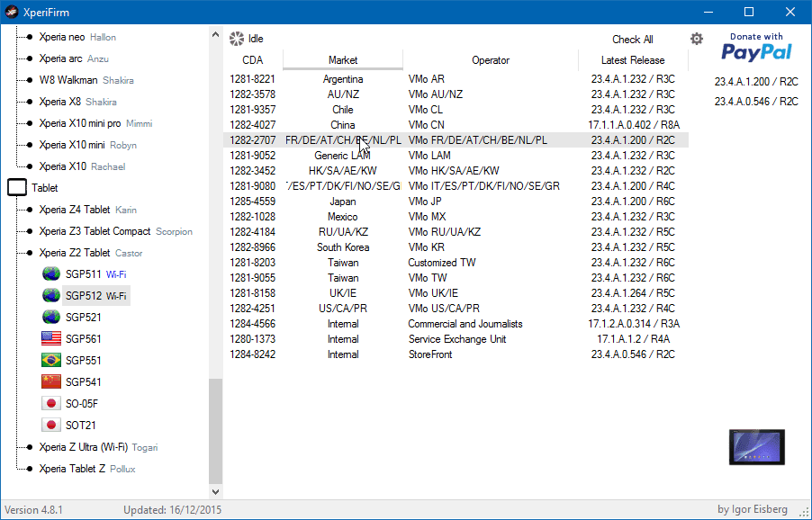Click the Japan flag icon for SOT21
This screenshot has width=812, height=520.
(x=51, y=426)
